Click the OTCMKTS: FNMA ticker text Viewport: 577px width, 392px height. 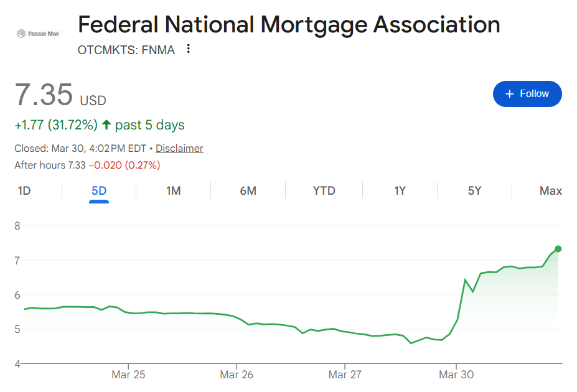tap(126, 50)
